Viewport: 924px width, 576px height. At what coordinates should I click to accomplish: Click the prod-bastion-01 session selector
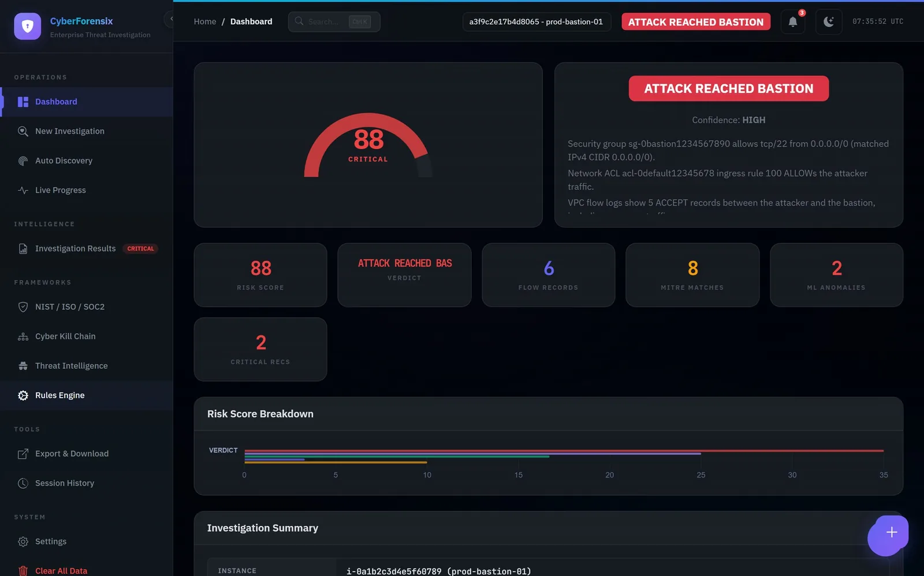pos(536,22)
